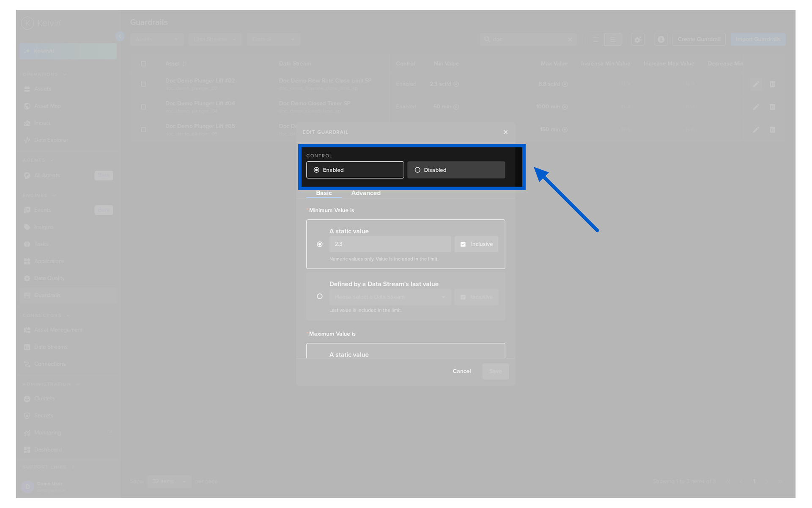The height and width of the screenshot is (508, 812).
Task: Toggle Inclusive checkbox for static minimum value
Action: point(463,244)
